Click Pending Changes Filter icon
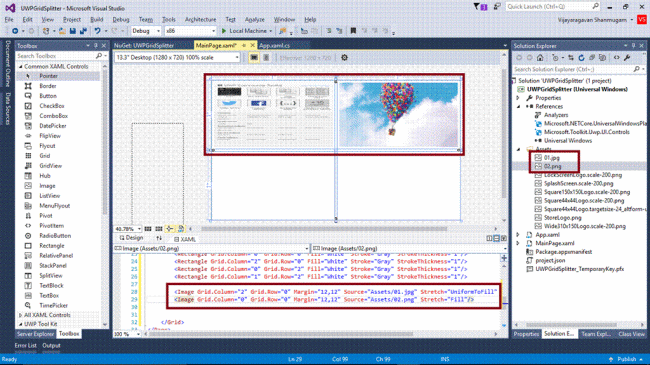The height and width of the screenshot is (365, 650). pos(555,58)
